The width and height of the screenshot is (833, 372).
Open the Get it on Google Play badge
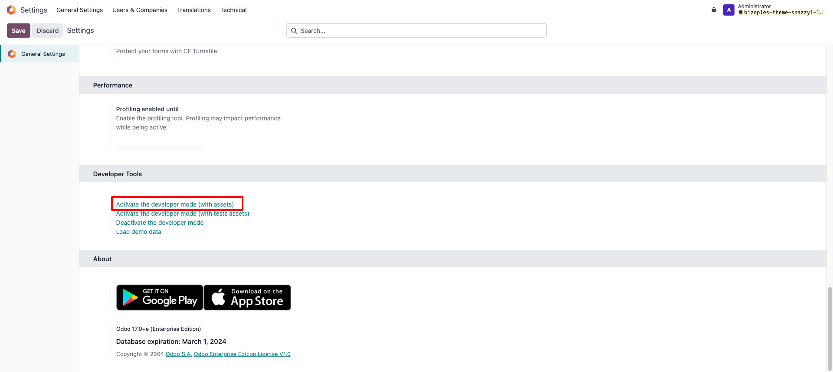tap(160, 298)
